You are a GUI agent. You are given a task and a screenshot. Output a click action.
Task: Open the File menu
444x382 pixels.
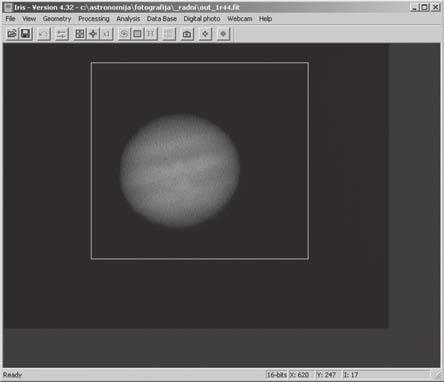(10, 19)
